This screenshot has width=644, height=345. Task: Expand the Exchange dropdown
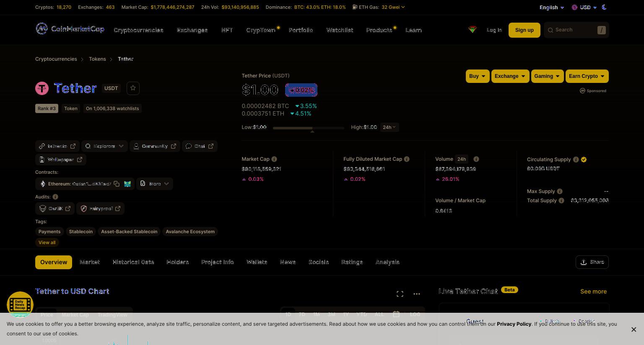click(x=510, y=76)
